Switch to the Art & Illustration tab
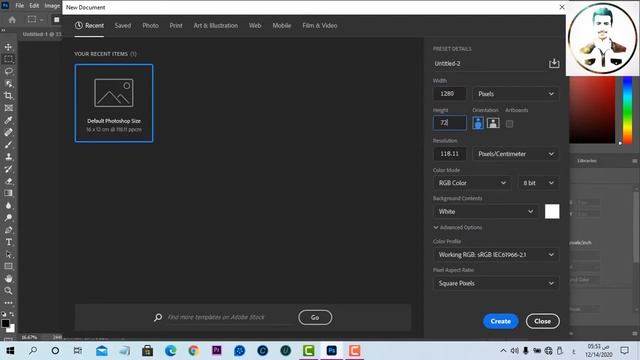Viewport: 640px width, 360px height. [216, 25]
